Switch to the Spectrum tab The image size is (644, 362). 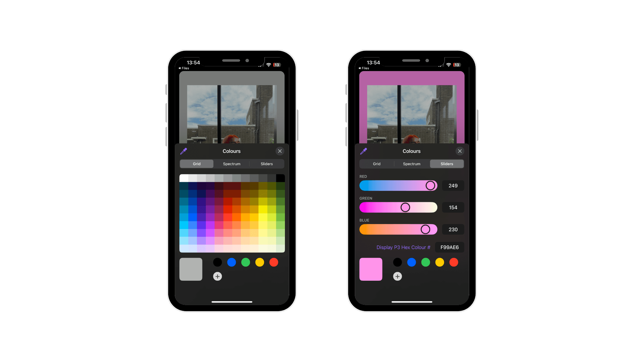pyautogui.click(x=232, y=163)
